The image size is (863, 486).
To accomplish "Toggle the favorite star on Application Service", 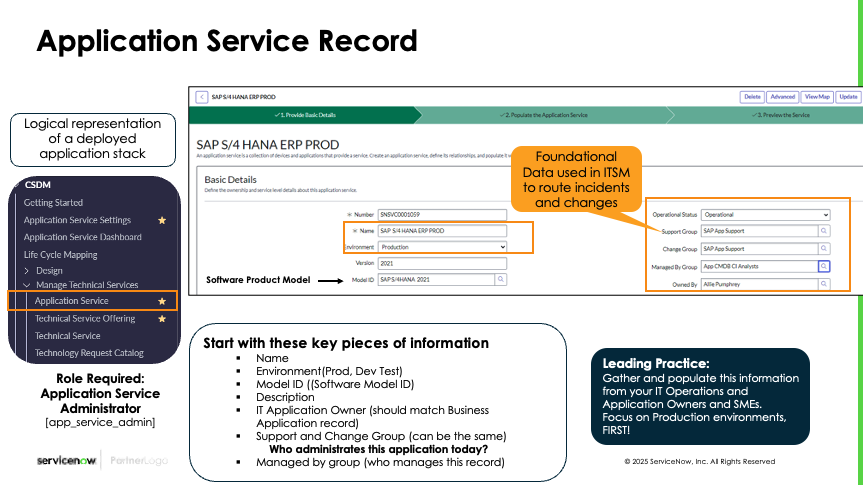I will pyautogui.click(x=162, y=301).
